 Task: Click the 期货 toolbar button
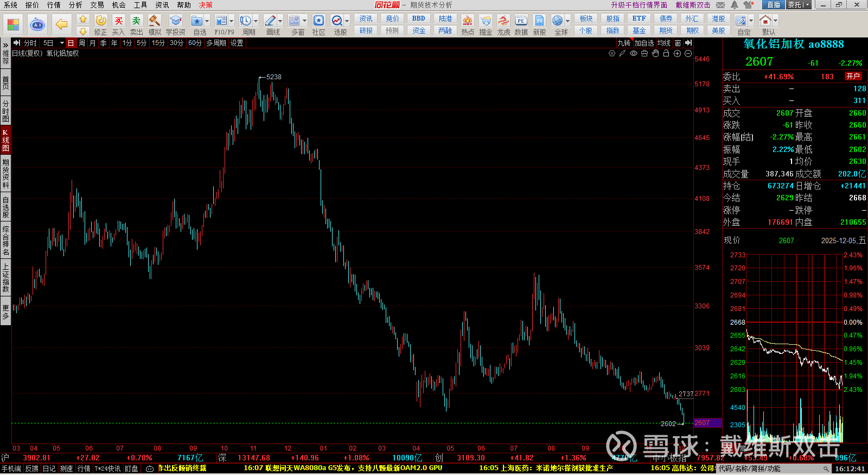click(666, 31)
